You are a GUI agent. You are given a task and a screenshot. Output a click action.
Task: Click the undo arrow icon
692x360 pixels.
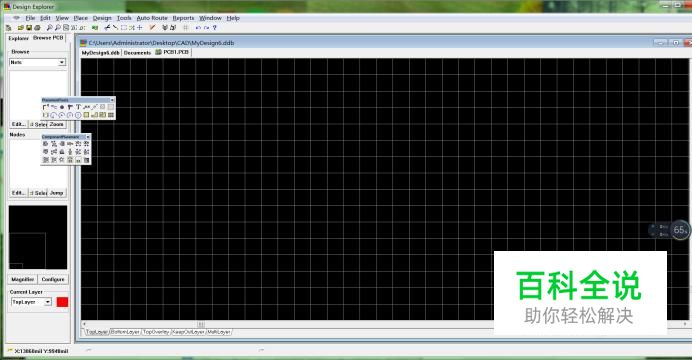coord(199,28)
